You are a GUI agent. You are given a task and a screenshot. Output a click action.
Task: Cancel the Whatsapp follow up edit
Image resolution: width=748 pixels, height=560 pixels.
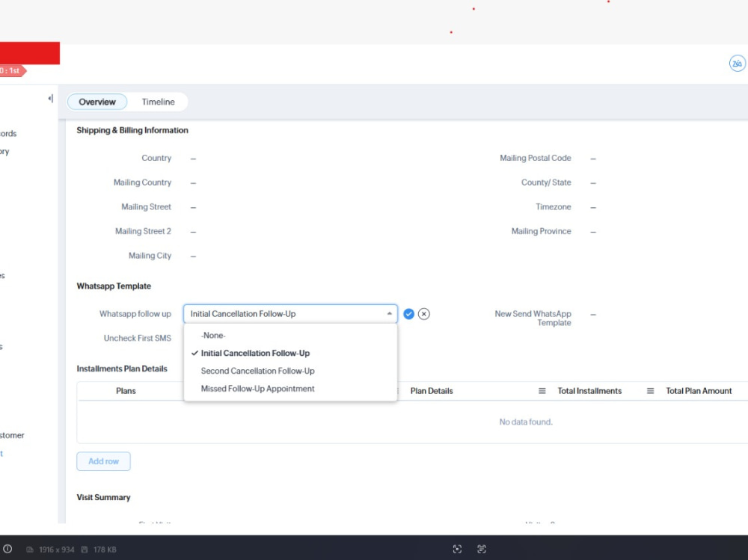[x=423, y=314]
